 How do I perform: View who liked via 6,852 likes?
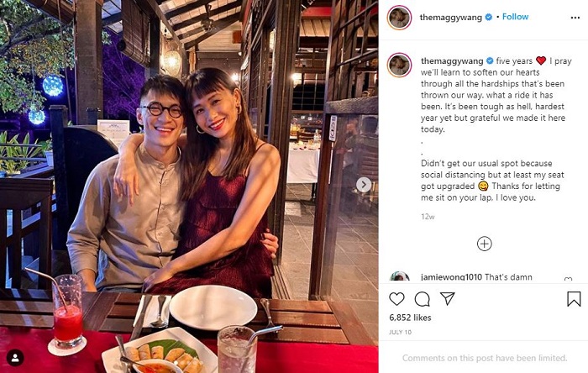pyautogui.click(x=411, y=318)
